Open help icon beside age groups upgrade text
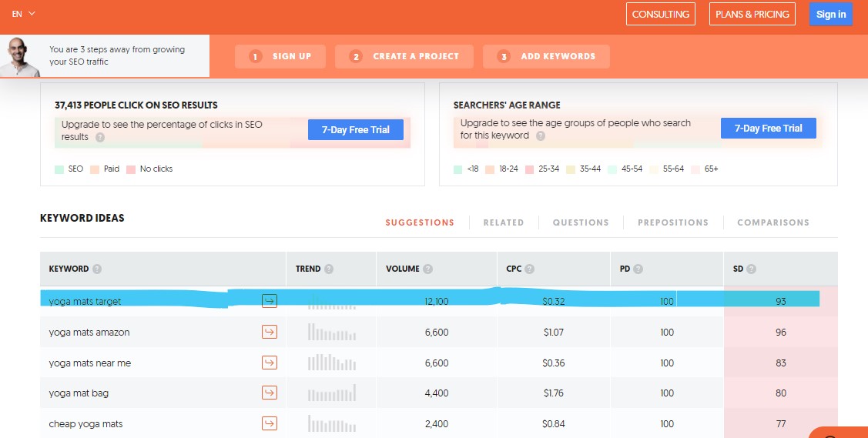 [541, 135]
